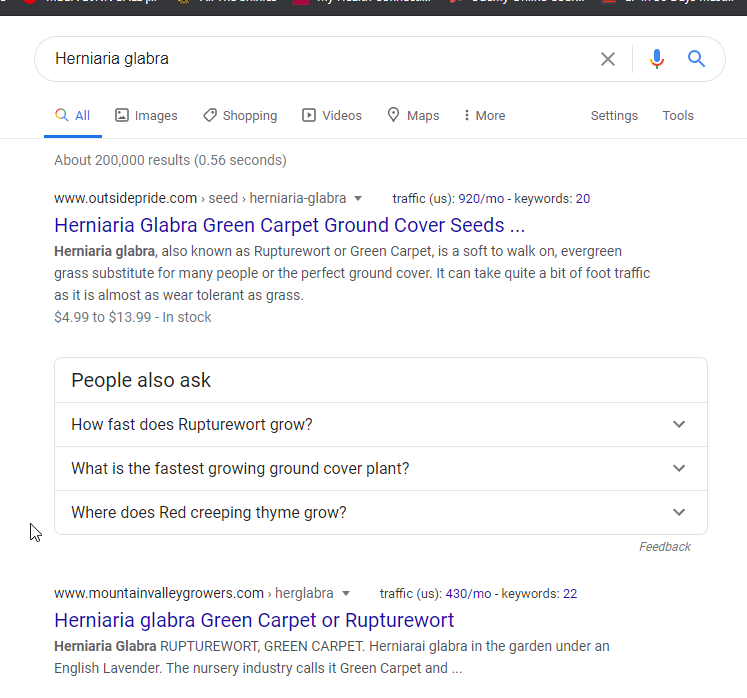Expand How fast does Rupturewort grow question
This screenshot has width=747, height=698.
[381, 425]
